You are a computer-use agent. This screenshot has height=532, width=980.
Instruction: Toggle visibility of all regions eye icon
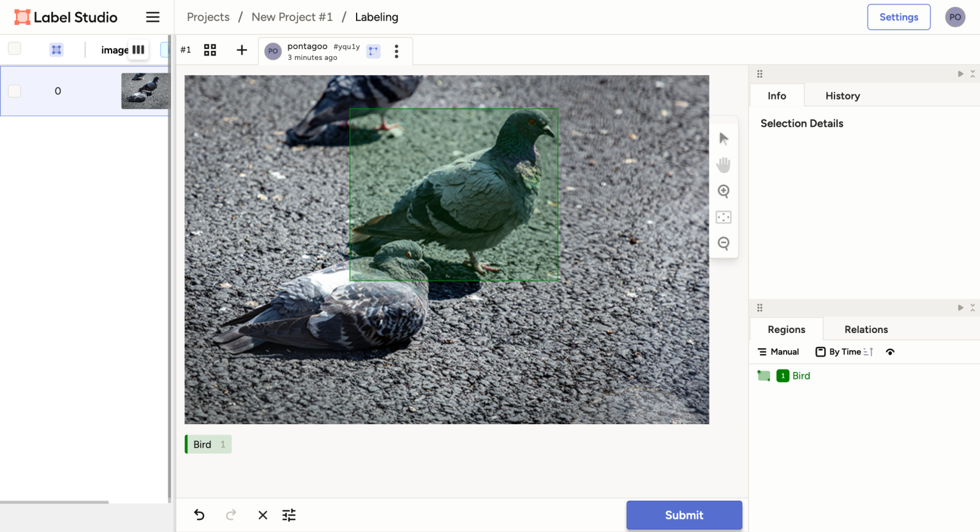pyautogui.click(x=890, y=352)
